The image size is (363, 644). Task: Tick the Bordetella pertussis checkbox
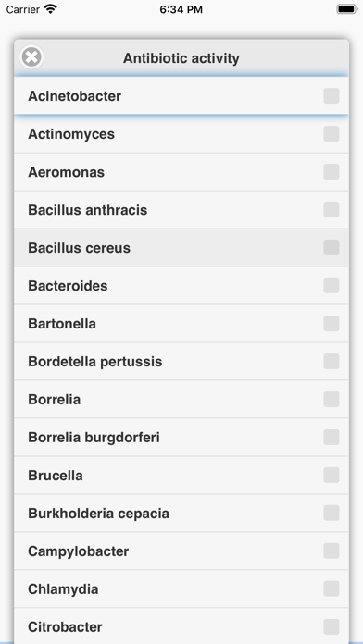(x=332, y=362)
